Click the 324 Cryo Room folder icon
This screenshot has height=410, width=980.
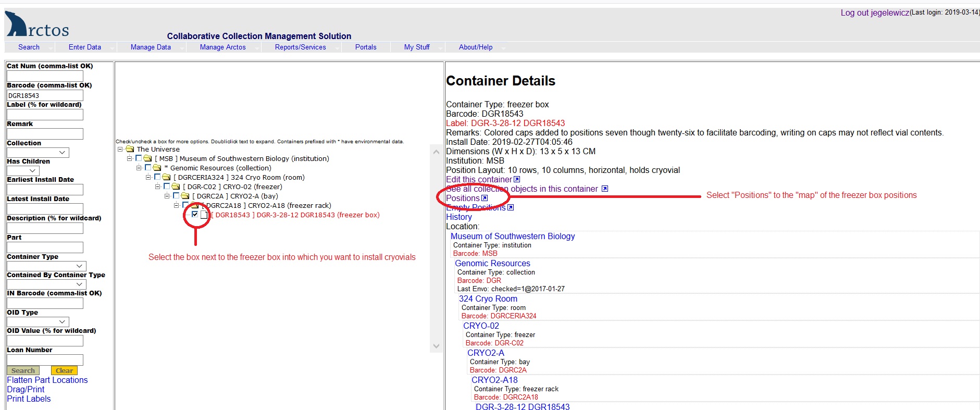click(166, 177)
